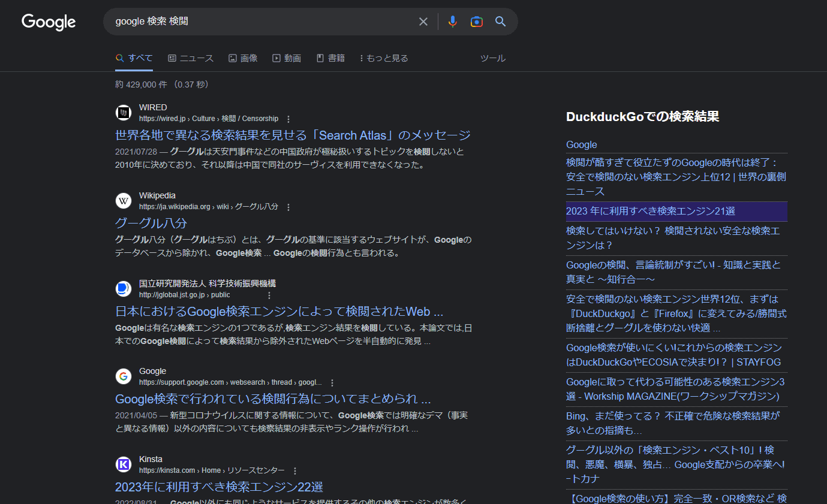Click the ツール button
The width and height of the screenshot is (827, 504).
pos(493,58)
